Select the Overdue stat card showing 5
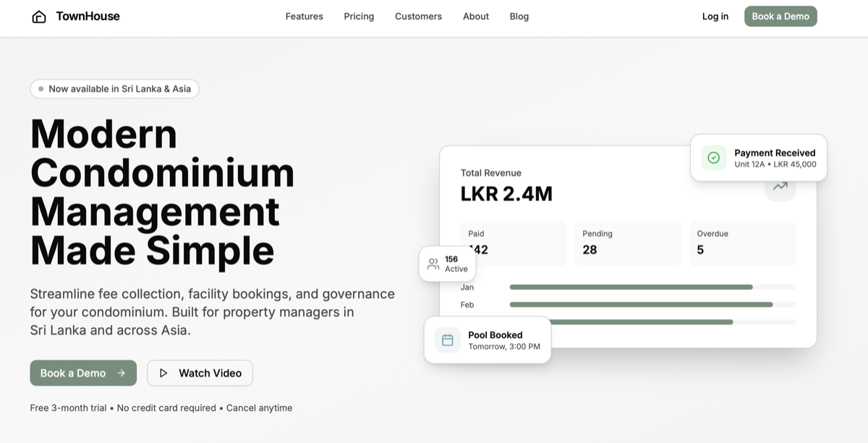 tap(741, 243)
